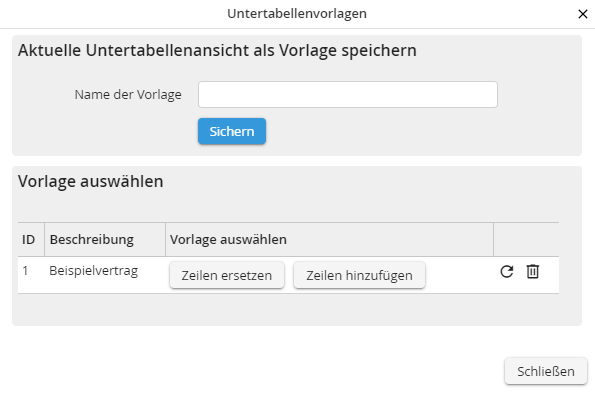Focus the Name der Vorlage text field
595x393 pixels.
pos(348,94)
